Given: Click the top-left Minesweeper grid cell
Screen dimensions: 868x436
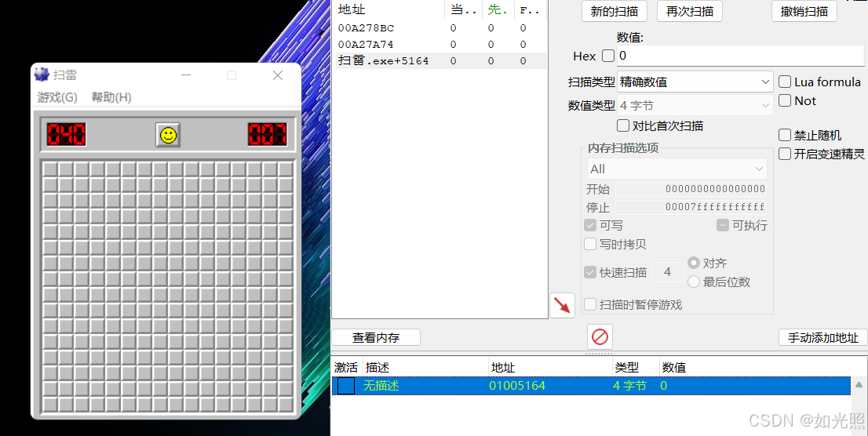Looking at the screenshot, I should pos(49,169).
